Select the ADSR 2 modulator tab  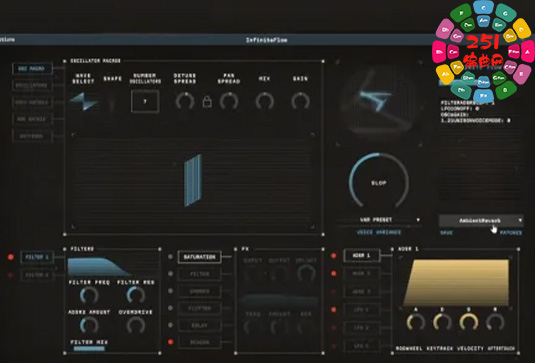[361, 274]
